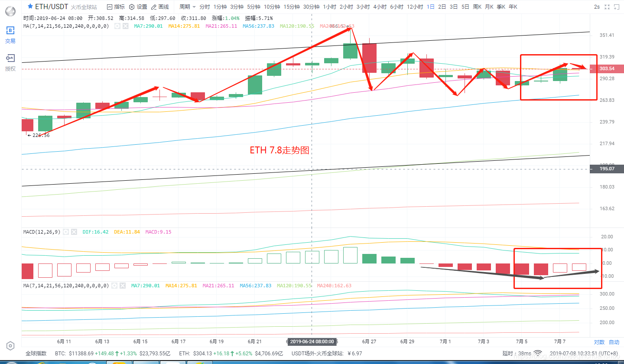The height and width of the screenshot is (364, 624).
Task: Select the 3分钟 interval
Action: (237, 7)
